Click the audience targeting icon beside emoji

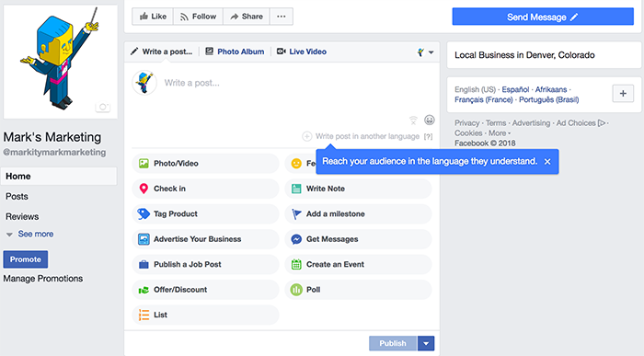click(x=413, y=121)
